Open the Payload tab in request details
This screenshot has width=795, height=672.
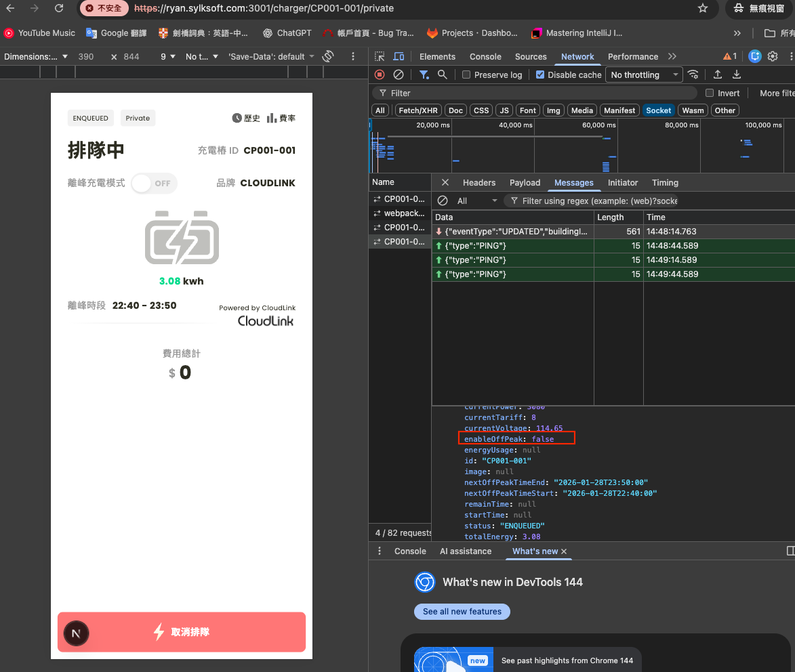tap(525, 183)
